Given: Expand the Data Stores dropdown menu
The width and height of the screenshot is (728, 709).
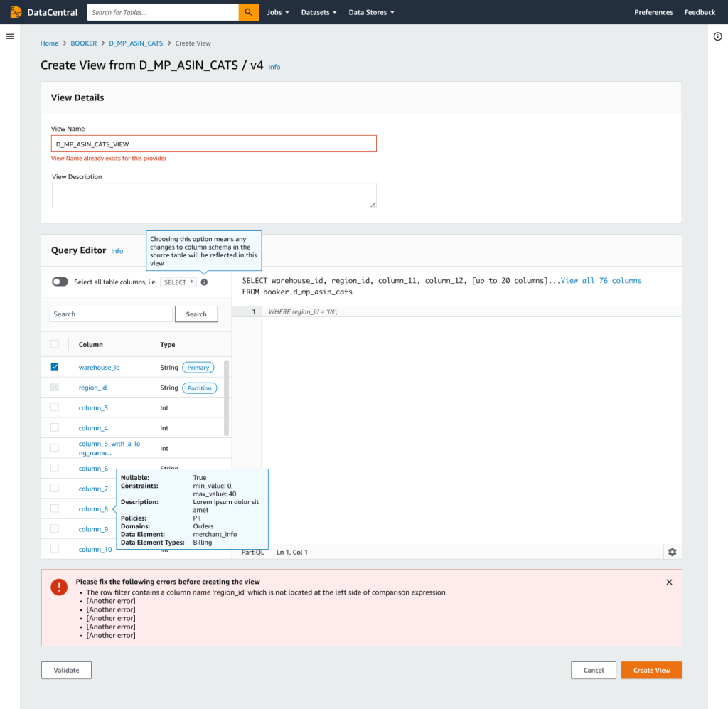Looking at the screenshot, I should tap(371, 13).
